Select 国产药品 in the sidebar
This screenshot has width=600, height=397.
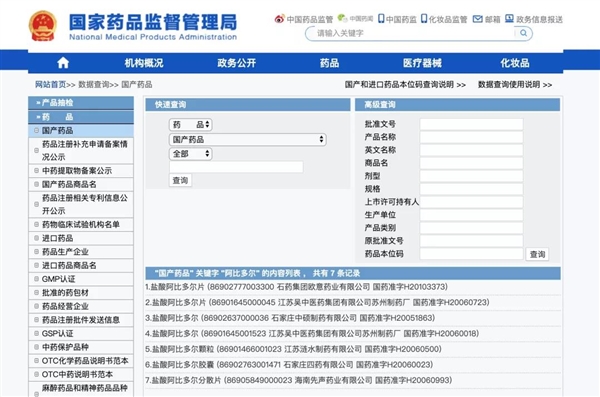[x=81, y=131]
